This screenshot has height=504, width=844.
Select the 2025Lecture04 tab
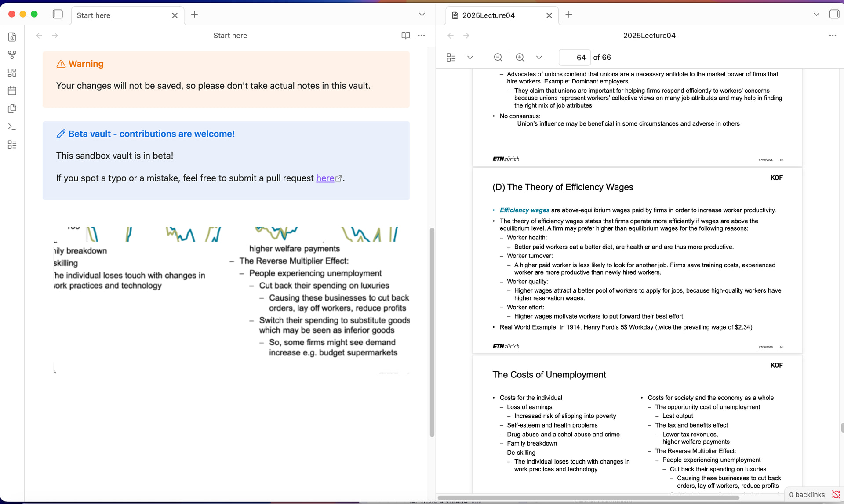click(488, 15)
